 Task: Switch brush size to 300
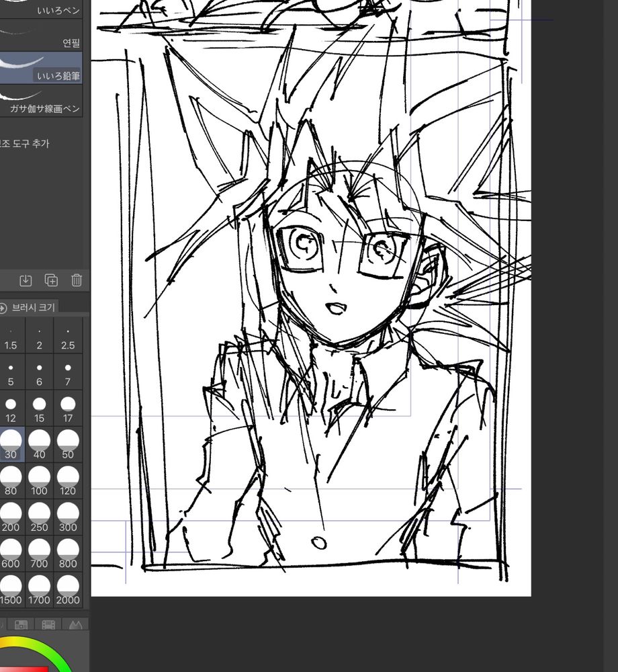pyautogui.click(x=68, y=517)
